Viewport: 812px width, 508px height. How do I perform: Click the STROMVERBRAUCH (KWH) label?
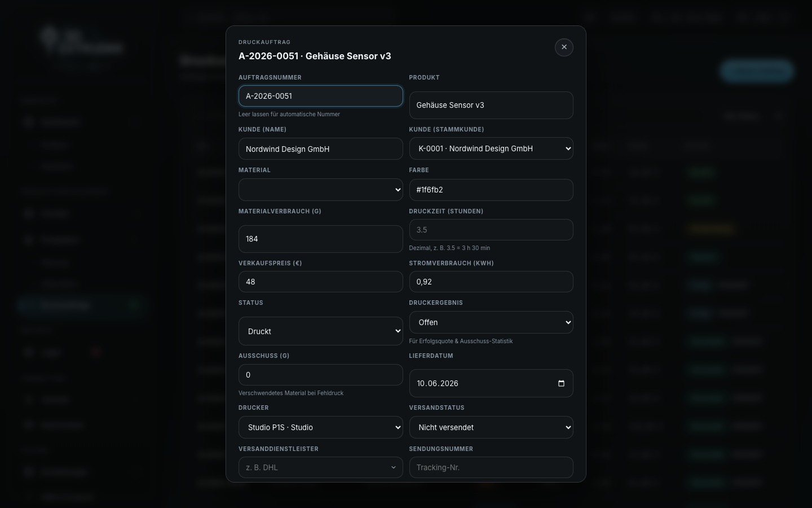point(451,263)
